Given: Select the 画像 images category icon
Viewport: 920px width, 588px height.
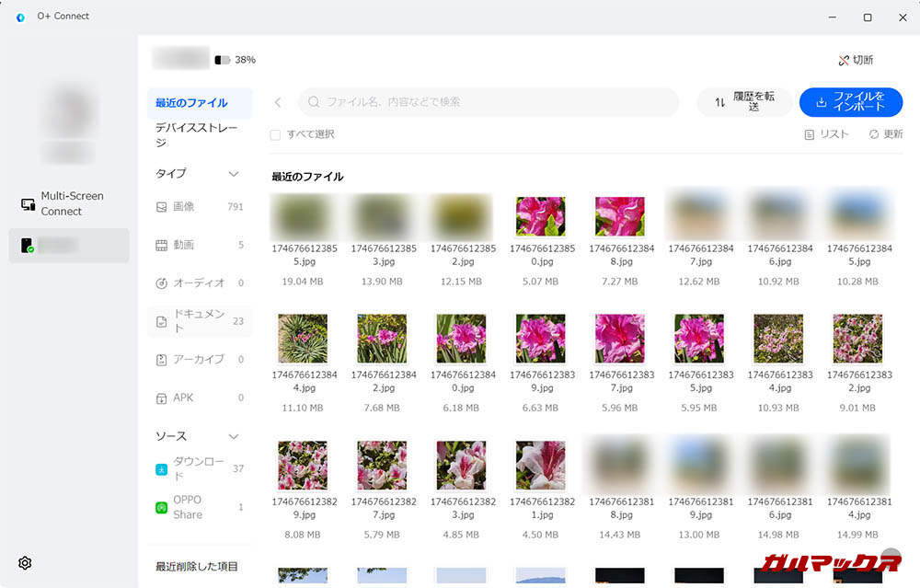Looking at the screenshot, I should pyautogui.click(x=162, y=207).
